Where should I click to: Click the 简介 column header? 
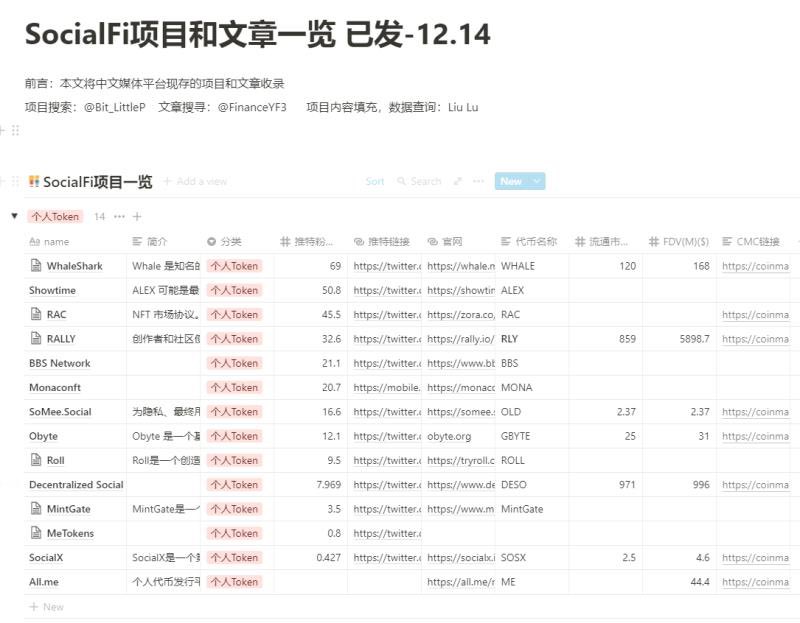pyautogui.click(x=163, y=241)
